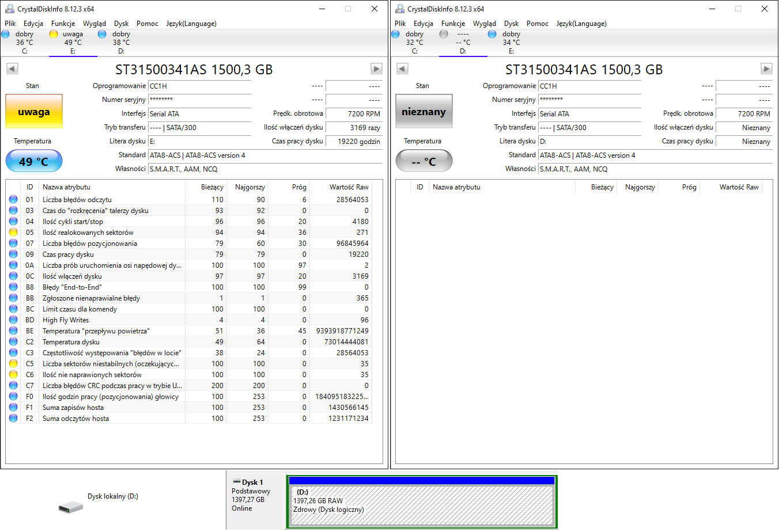The height and width of the screenshot is (532, 779).
Task: Click status icon of attribute C2 Temperatura dysku
Action: [x=13, y=342]
